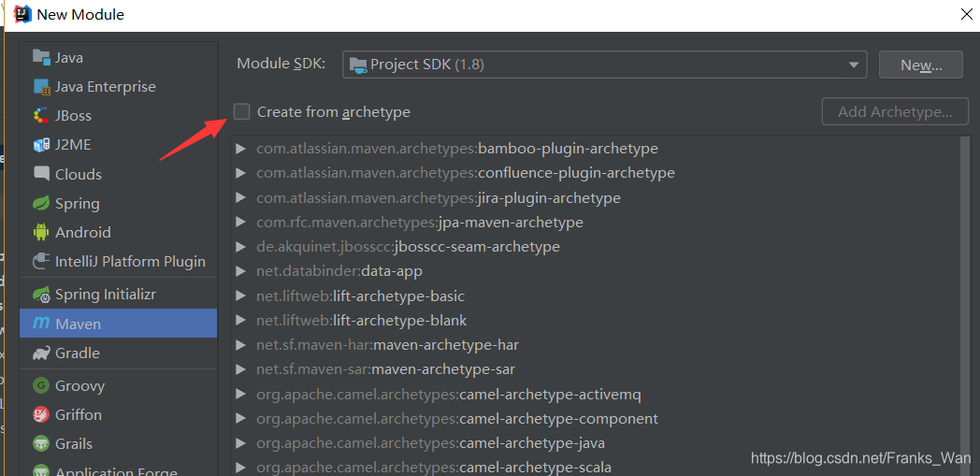Expand jbosscc-seam-archetype entry
980x476 pixels.
[x=240, y=247]
